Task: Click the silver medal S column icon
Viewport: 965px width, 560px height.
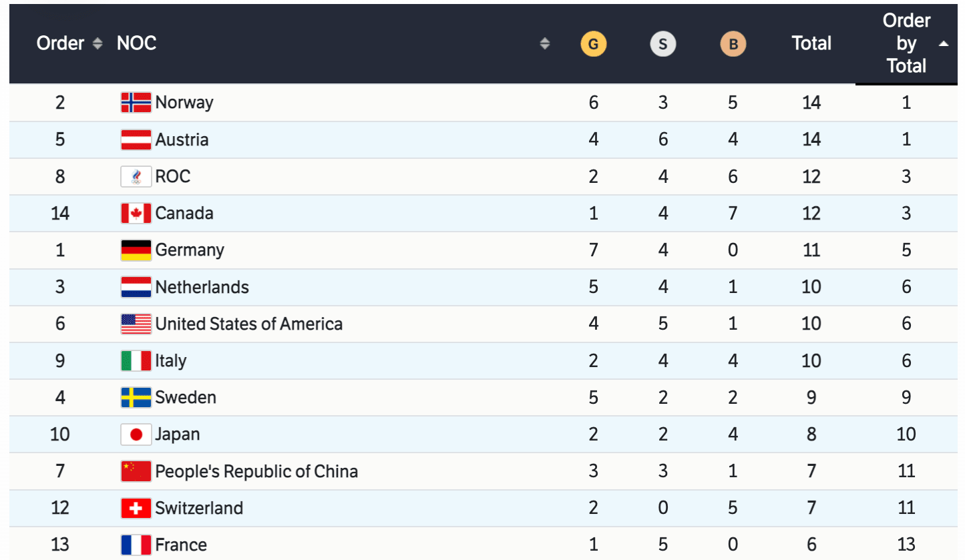Action: pos(662,45)
